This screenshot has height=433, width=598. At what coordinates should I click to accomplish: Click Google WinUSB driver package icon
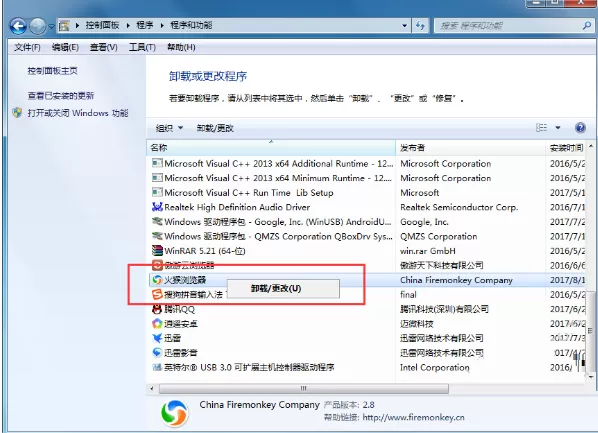157,222
